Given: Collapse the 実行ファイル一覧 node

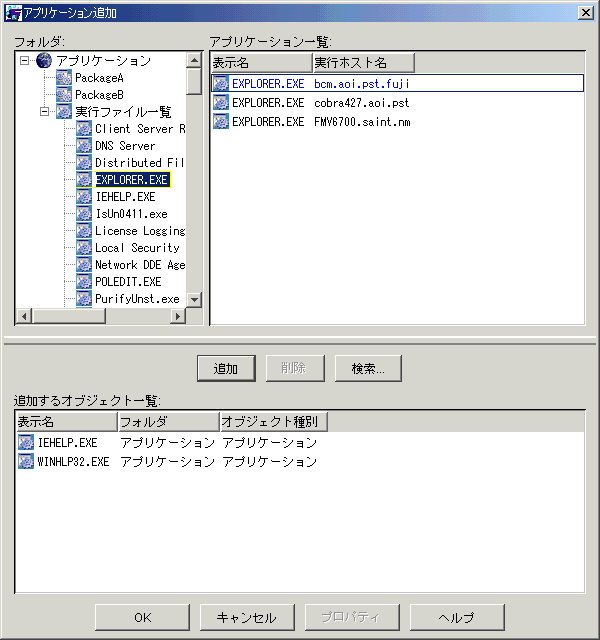Looking at the screenshot, I should pos(44,111).
